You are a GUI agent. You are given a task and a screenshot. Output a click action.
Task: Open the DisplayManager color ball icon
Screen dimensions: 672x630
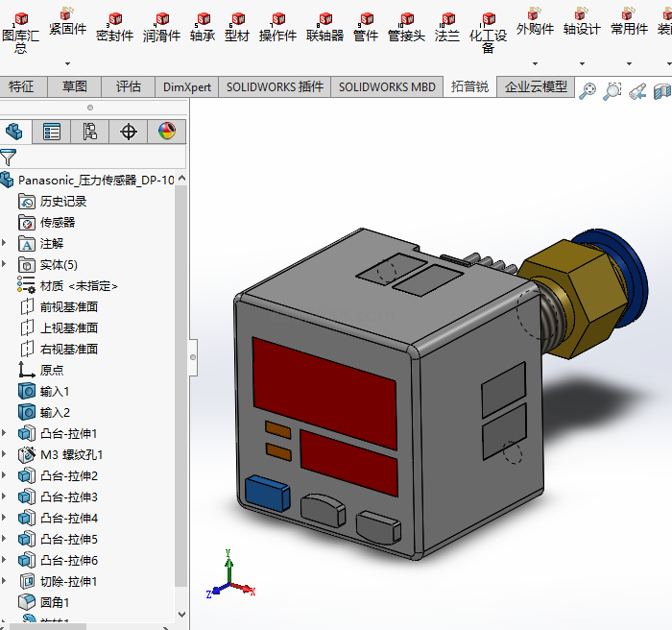click(167, 132)
